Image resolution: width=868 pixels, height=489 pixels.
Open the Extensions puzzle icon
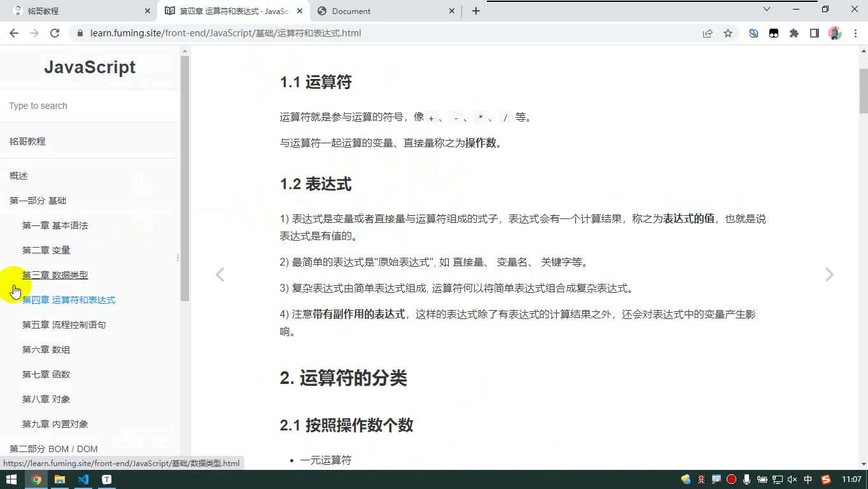tap(794, 33)
